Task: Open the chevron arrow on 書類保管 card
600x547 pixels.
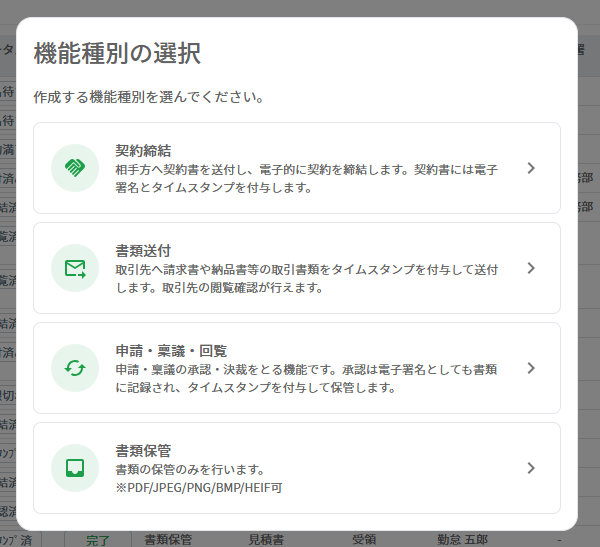Action: [x=531, y=468]
